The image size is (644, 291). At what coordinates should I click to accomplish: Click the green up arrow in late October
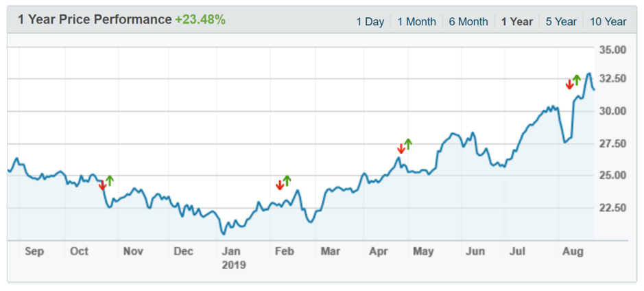[110, 181]
